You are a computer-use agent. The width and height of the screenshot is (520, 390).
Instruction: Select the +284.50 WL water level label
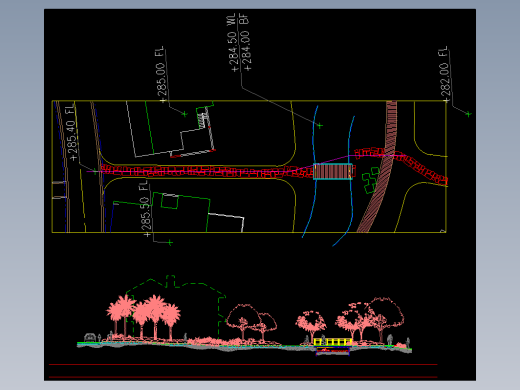[x=232, y=42]
